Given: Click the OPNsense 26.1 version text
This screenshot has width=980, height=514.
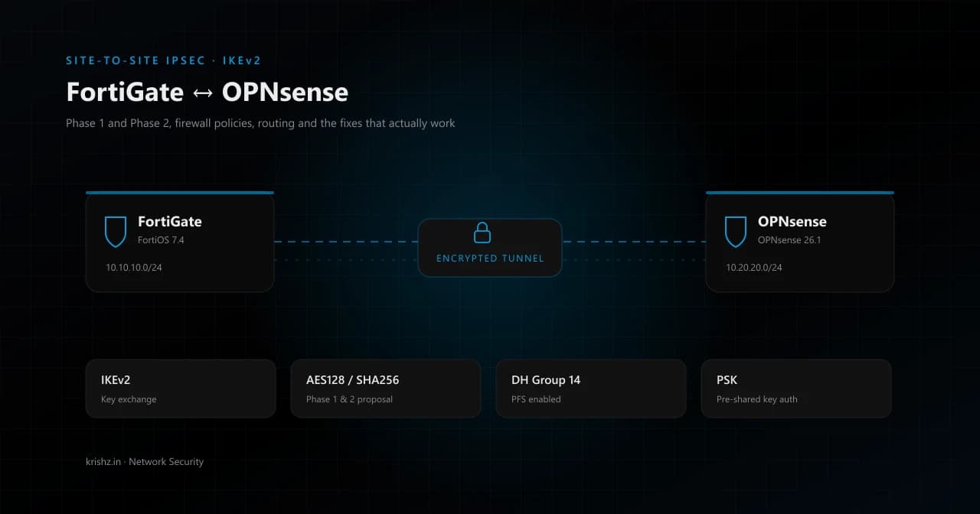Looking at the screenshot, I should pos(789,240).
